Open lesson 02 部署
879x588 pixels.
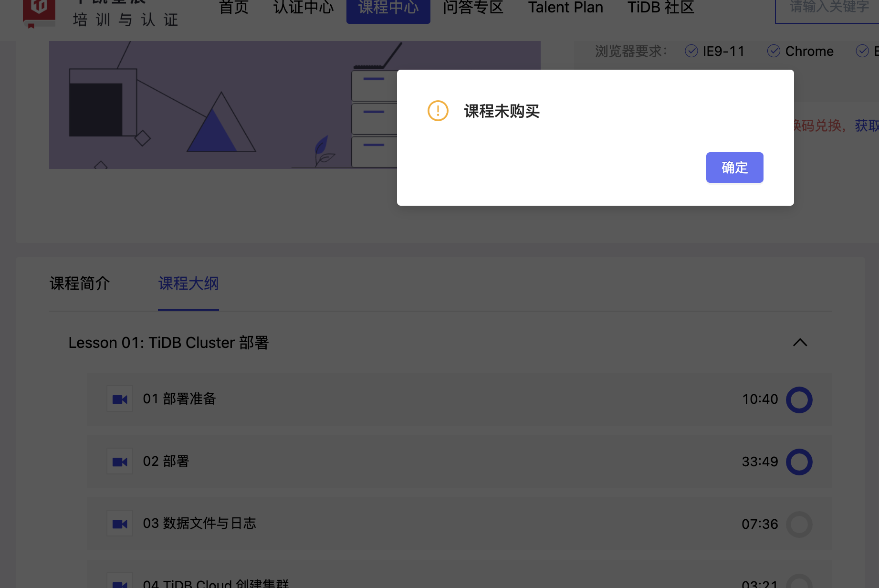(x=459, y=462)
